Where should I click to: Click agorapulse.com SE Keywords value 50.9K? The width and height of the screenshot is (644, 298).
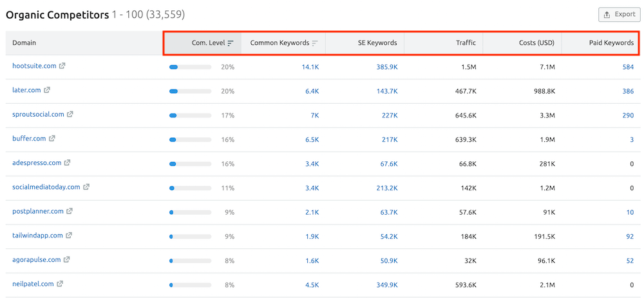pos(387,260)
